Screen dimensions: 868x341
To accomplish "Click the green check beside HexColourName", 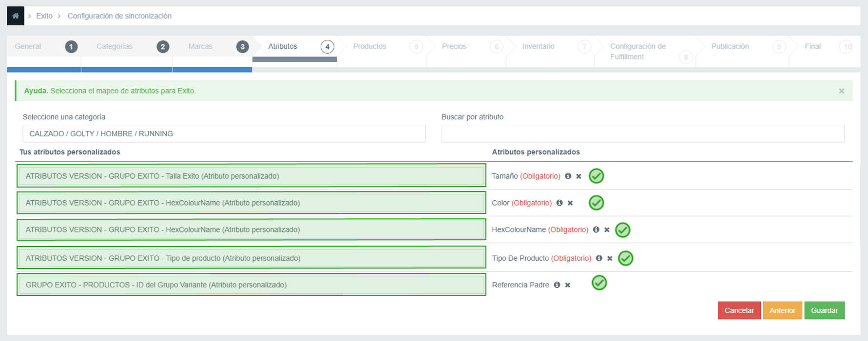I will pos(623,230).
